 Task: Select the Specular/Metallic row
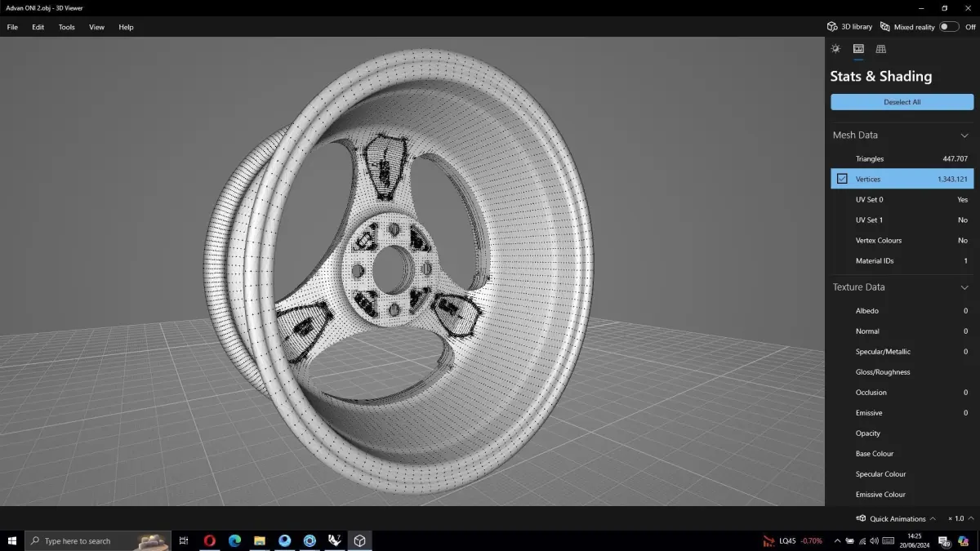click(x=902, y=351)
